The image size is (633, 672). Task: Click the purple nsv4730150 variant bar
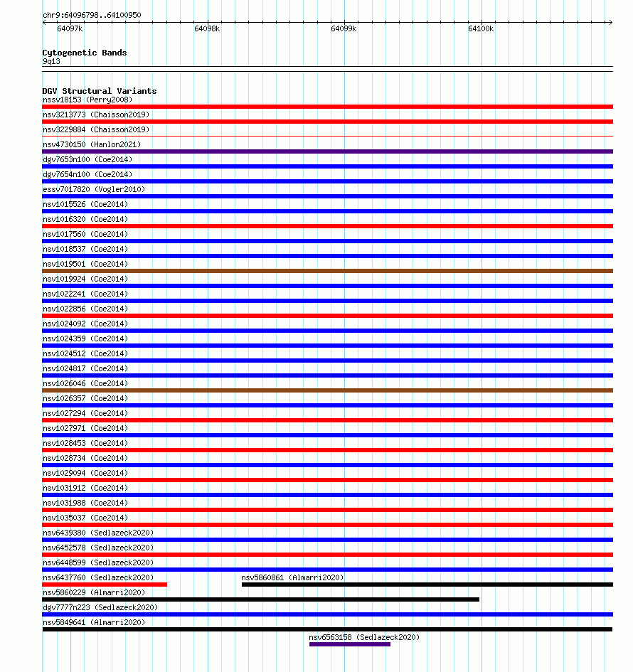point(327,151)
